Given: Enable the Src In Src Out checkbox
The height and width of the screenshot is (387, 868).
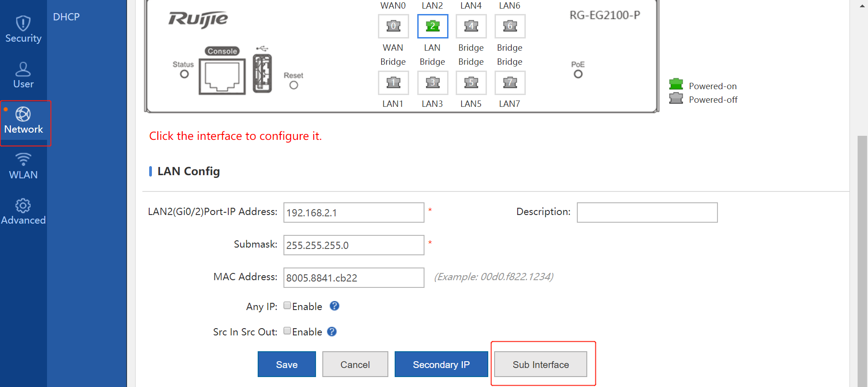Looking at the screenshot, I should point(287,331).
